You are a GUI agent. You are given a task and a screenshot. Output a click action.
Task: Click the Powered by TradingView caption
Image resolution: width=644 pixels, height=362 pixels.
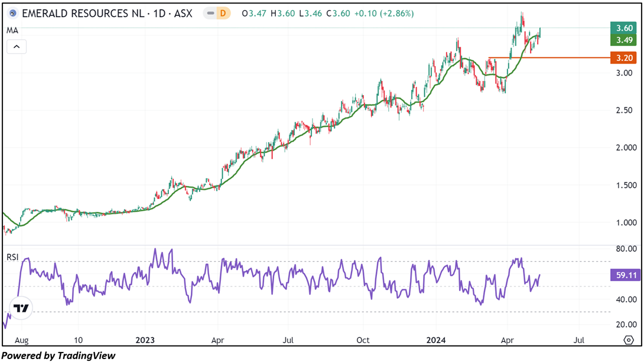pyautogui.click(x=58, y=356)
